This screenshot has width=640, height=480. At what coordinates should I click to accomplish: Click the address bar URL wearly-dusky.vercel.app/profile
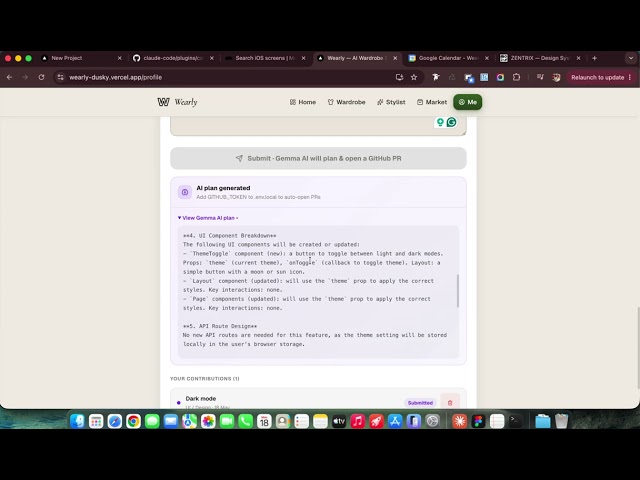116,78
